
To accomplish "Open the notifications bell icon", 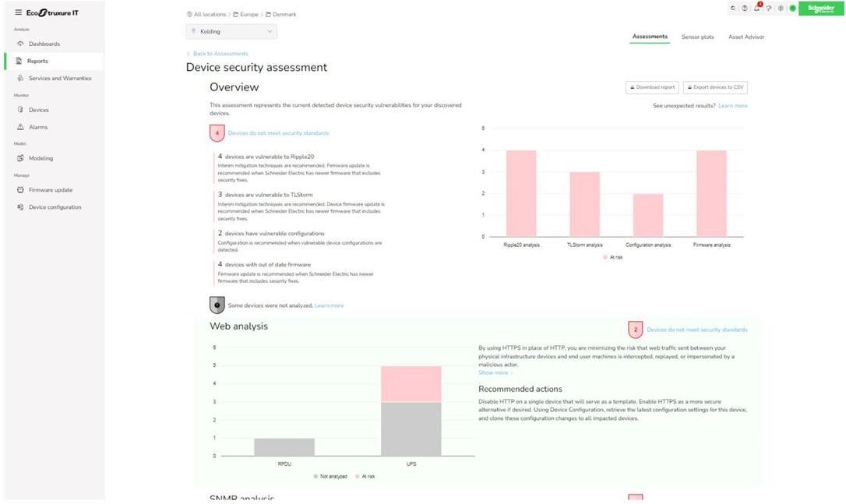I will pyautogui.click(x=756, y=8).
